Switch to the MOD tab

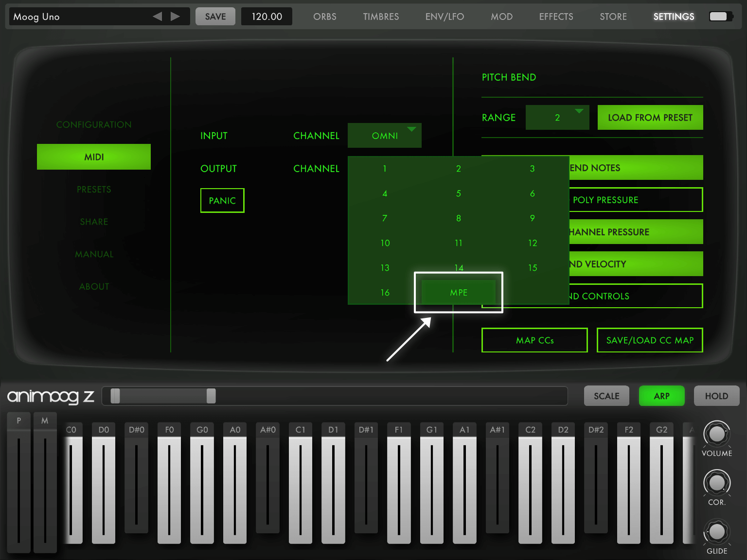[501, 17]
